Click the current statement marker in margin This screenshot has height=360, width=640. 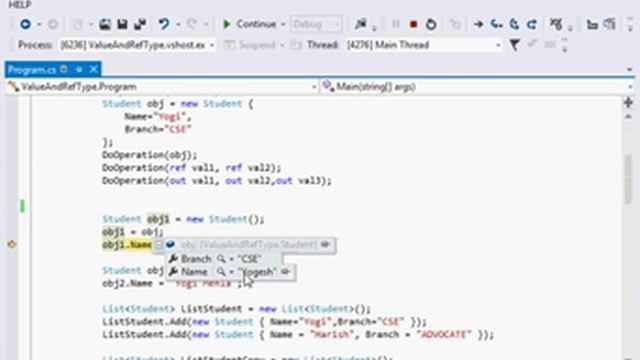click(11, 244)
